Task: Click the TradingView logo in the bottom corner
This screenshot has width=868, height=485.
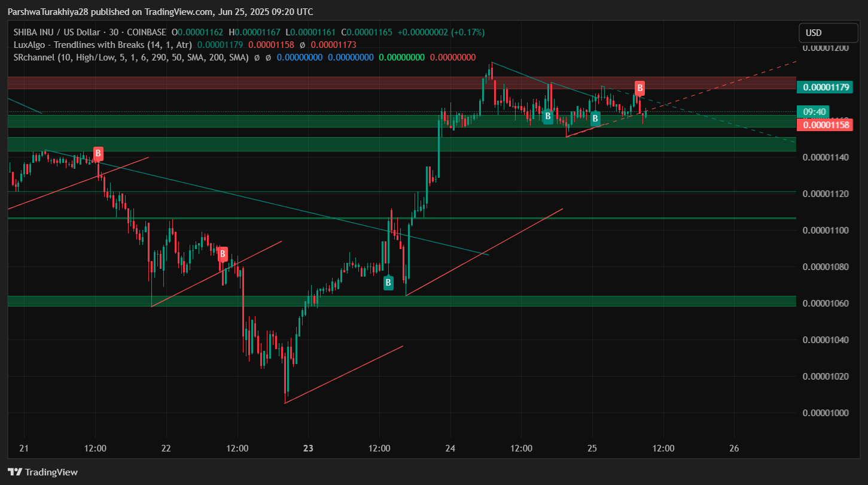Action: point(42,472)
